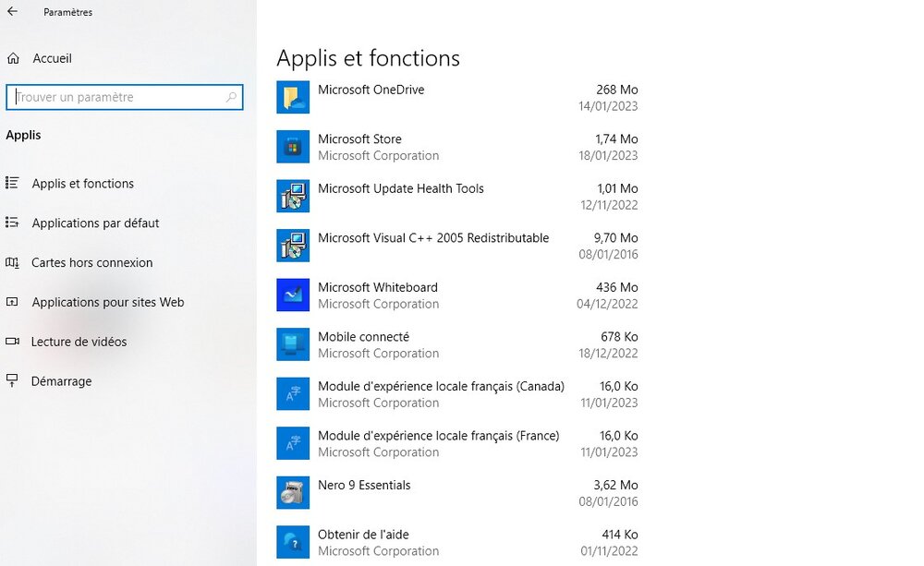This screenshot has height=566, width=924.
Task: Select Module d'expérience locale français (France)
Action: pyautogui.click(x=438, y=436)
